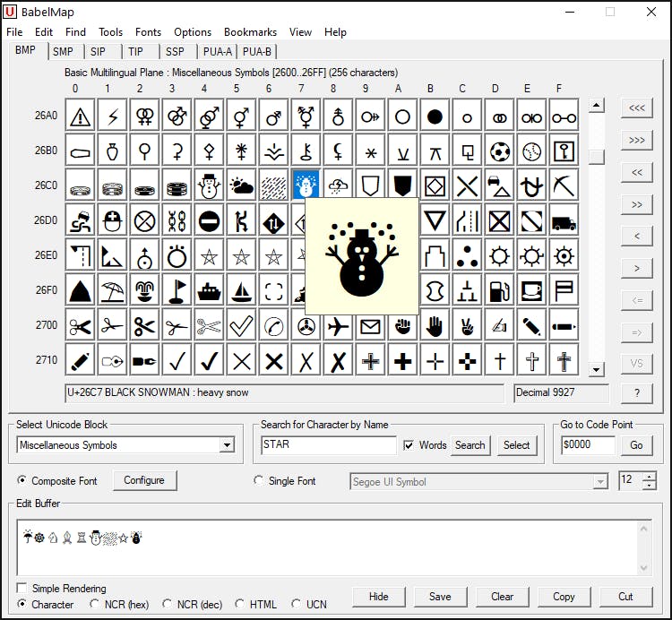Toggle the Words checkbox

[x=409, y=445]
